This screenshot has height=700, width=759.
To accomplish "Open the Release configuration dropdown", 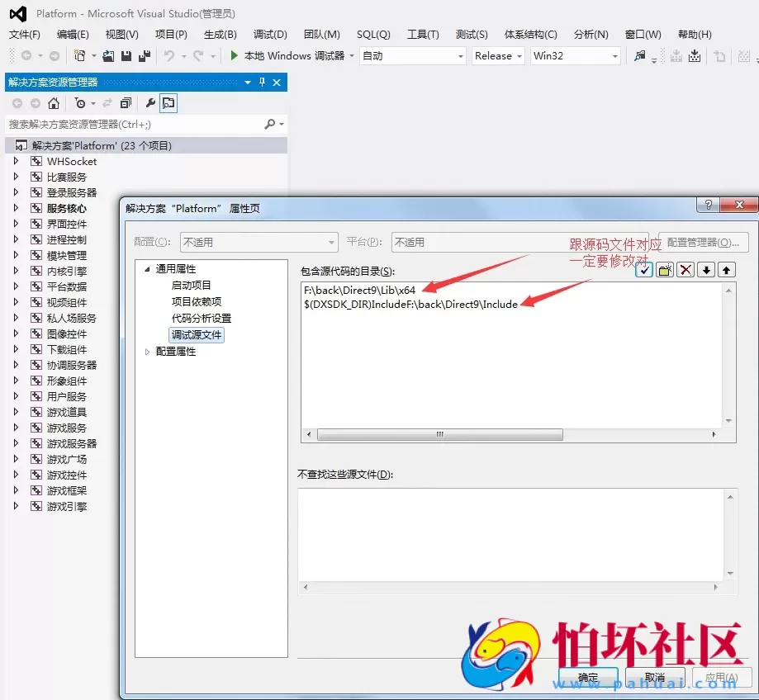I will [x=497, y=55].
